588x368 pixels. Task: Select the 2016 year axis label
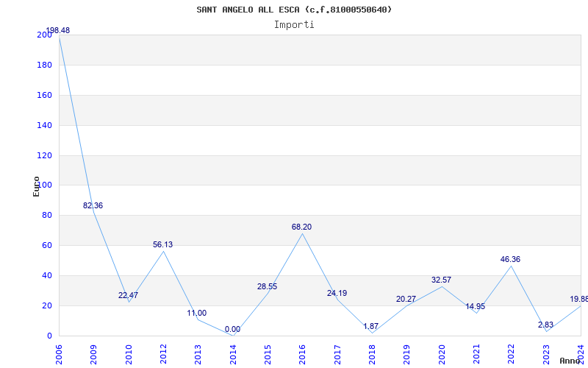pos(302,355)
